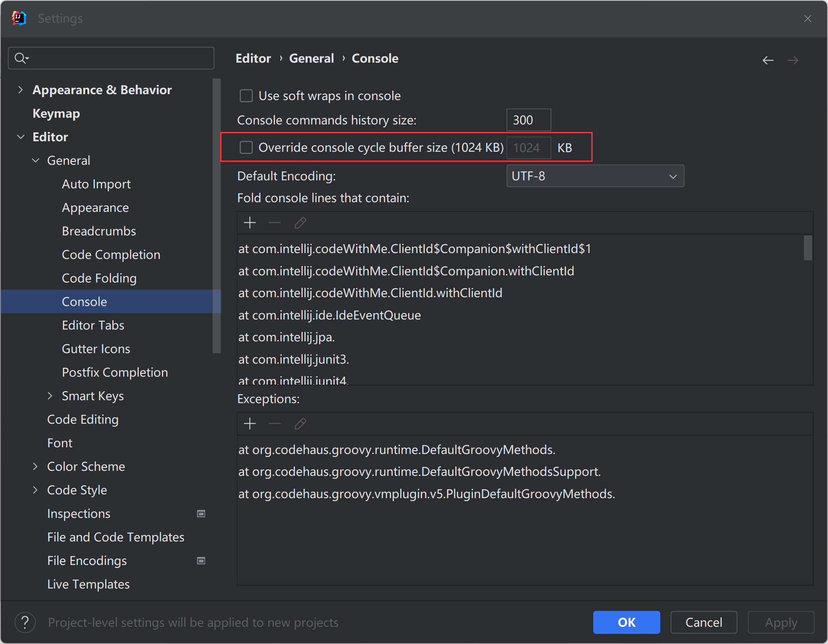This screenshot has height=644, width=828.
Task: Expand the Code Style node
Action: click(35, 490)
